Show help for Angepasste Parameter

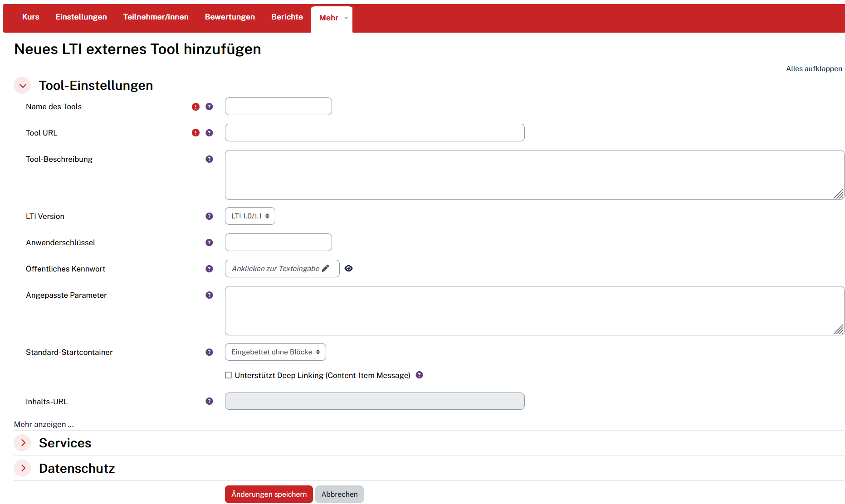click(x=209, y=295)
